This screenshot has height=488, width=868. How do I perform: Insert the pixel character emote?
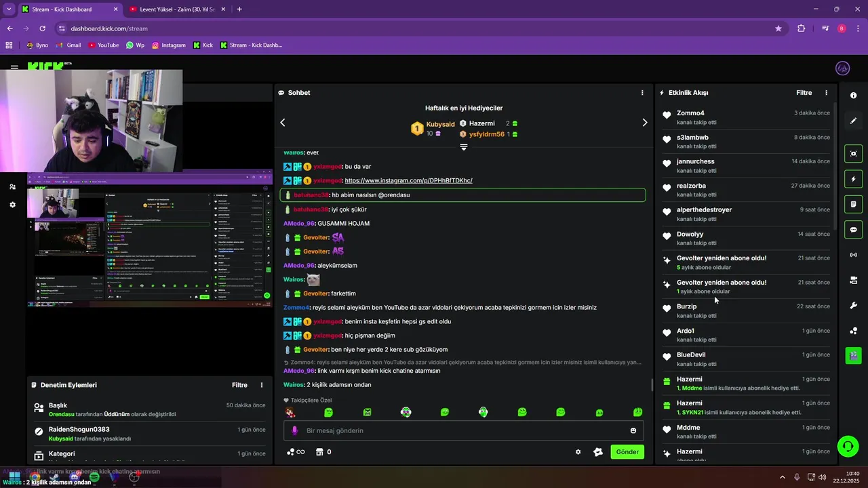pos(290,412)
